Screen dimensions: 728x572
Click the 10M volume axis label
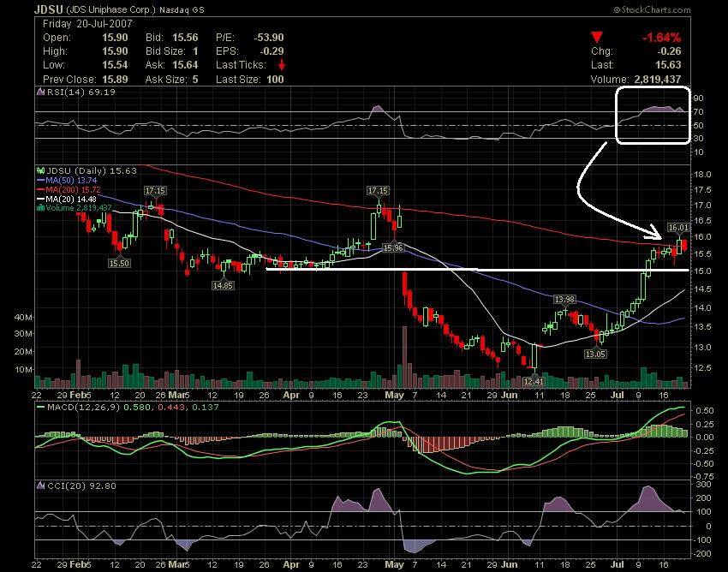(23, 370)
